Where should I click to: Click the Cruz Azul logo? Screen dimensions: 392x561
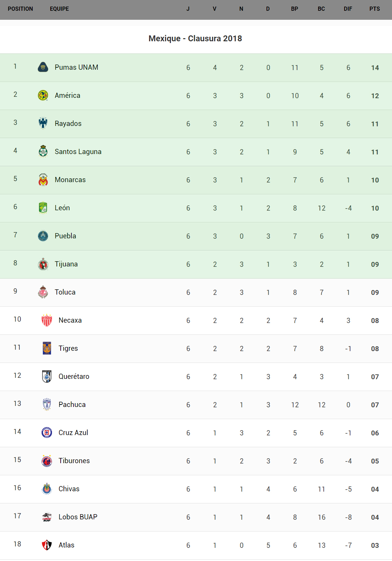tap(47, 433)
